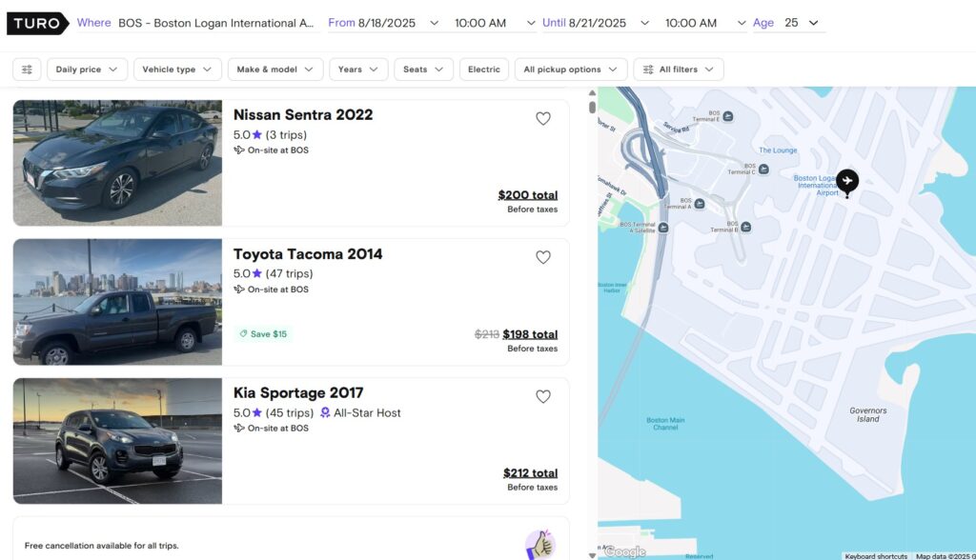Screen dimensions: 976x560
Task: Open the filter sliders icon button
Action: point(27,70)
